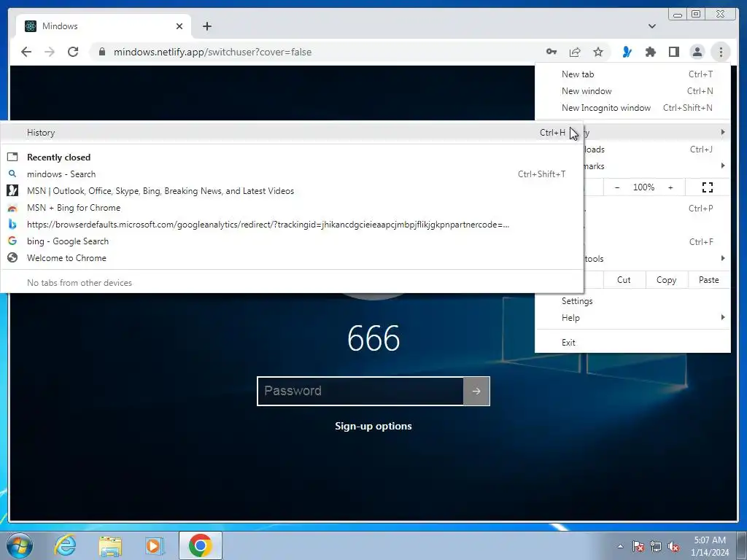This screenshot has height=560, width=747.
Task: Open the Extensions puzzle icon
Action: point(650,52)
